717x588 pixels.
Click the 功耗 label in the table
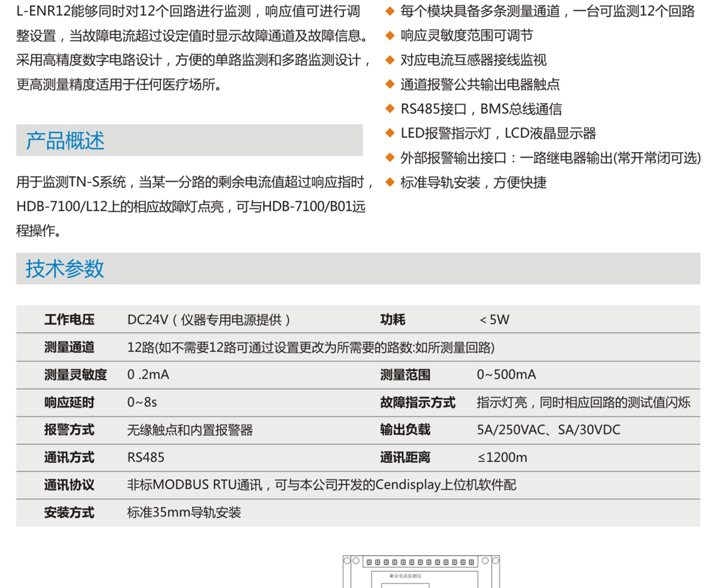392,319
